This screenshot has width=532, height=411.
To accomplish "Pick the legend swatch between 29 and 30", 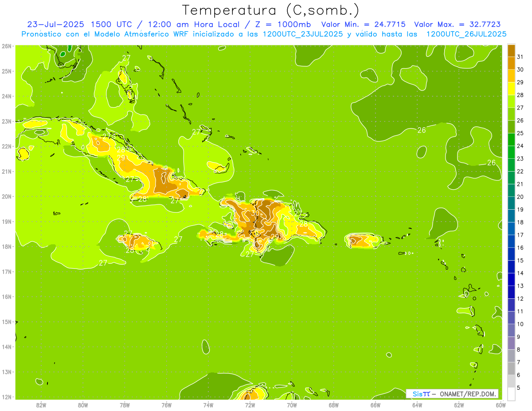I will (x=511, y=76).
